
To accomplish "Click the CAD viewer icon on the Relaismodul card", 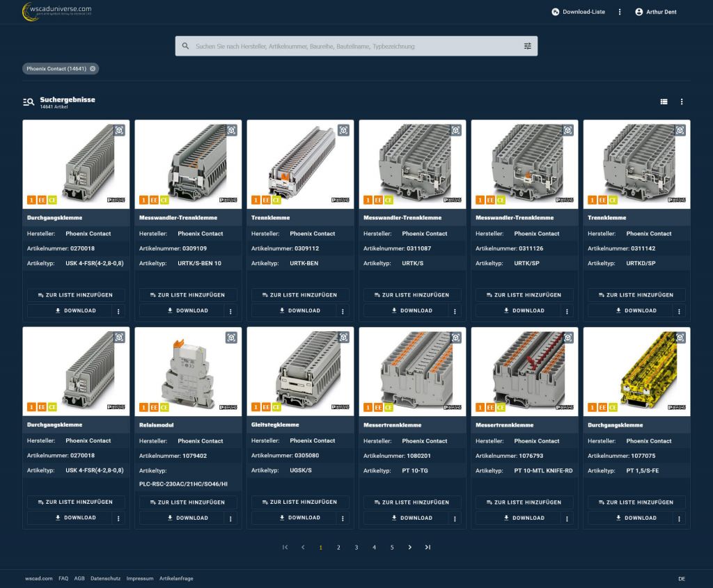I will [230, 337].
